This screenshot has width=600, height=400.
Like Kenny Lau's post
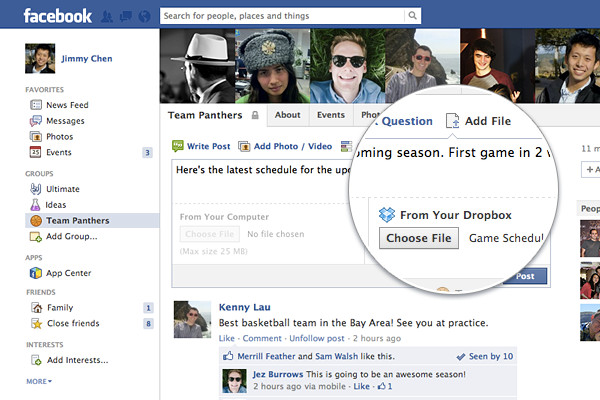click(227, 338)
